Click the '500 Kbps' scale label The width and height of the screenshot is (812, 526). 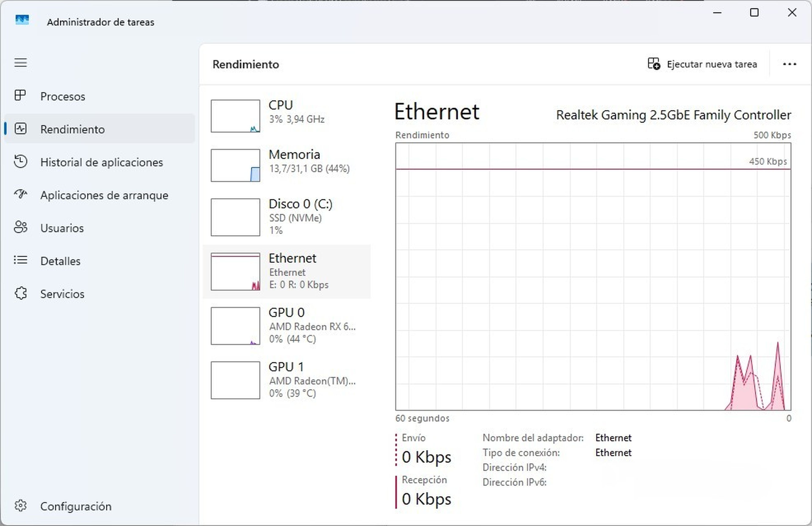[772, 135]
